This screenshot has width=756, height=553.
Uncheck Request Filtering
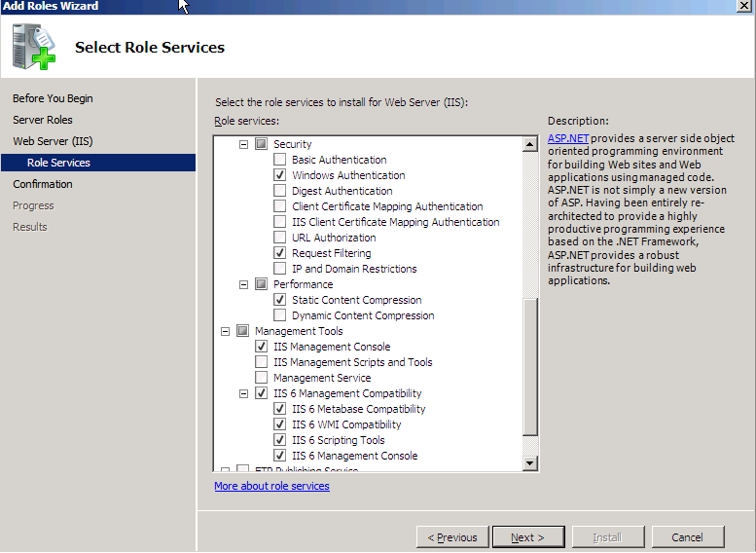click(279, 253)
